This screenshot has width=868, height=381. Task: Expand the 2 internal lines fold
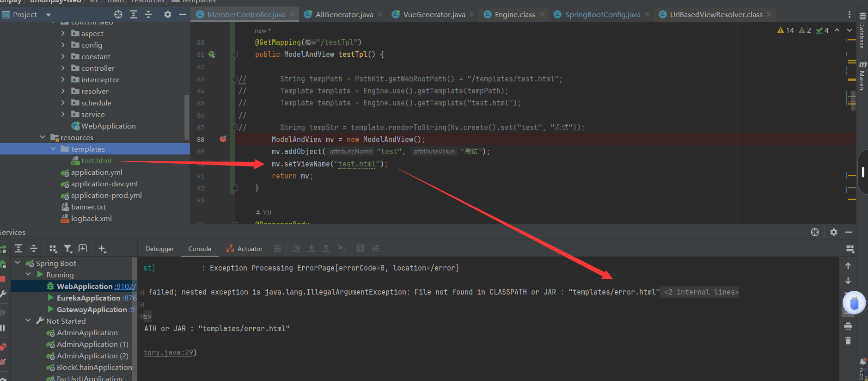pos(701,292)
